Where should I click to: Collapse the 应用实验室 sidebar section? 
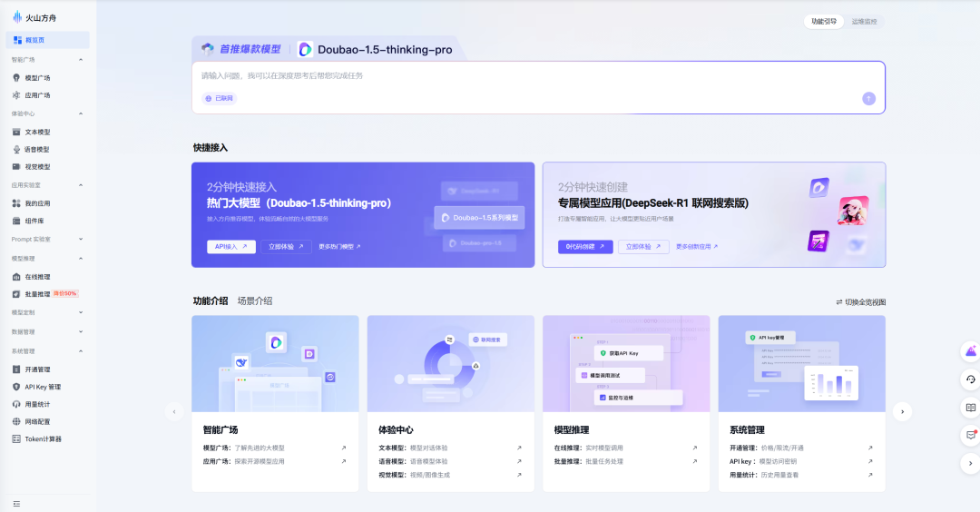click(81, 185)
